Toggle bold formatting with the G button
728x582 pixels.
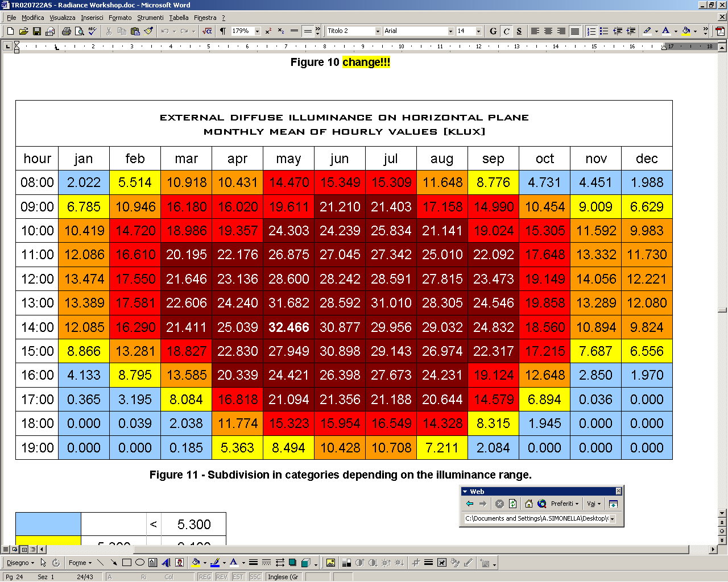(x=493, y=31)
